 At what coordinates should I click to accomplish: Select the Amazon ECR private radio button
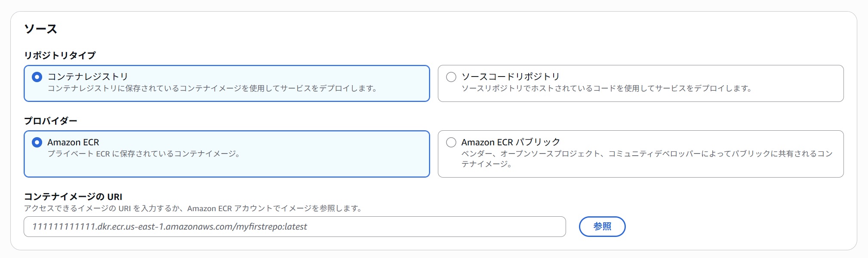coord(37,142)
